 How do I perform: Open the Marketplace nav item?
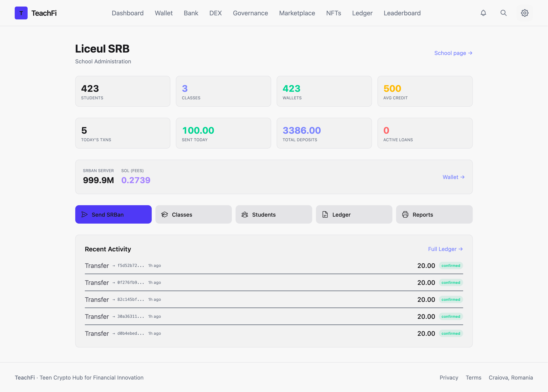(297, 13)
